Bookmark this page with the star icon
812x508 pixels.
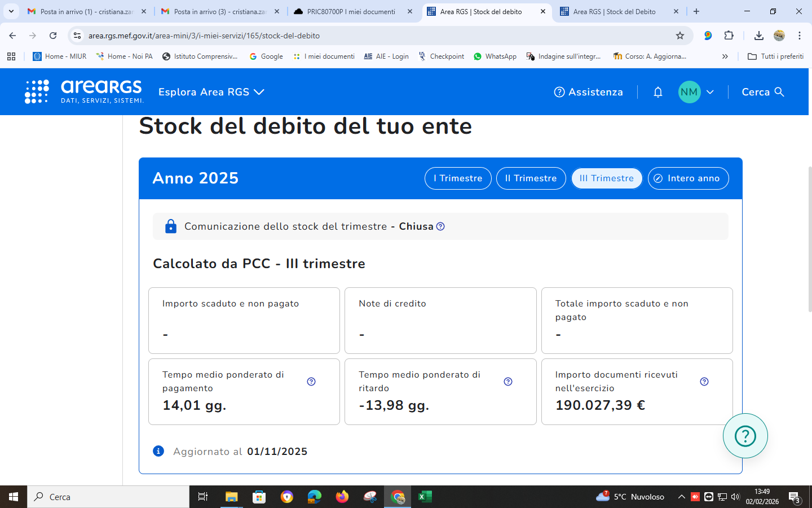pyautogui.click(x=680, y=36)
